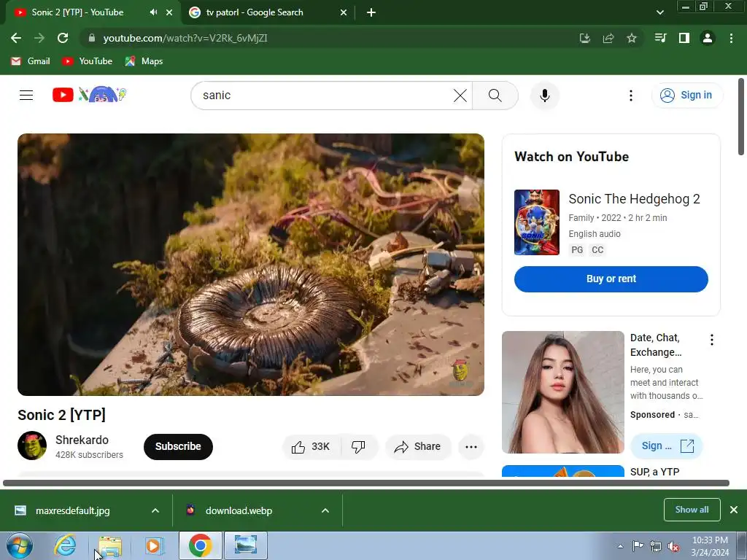Click the horizontal scrollbar
The height and width of the screenshot is (560, 747).
[366, 483]
